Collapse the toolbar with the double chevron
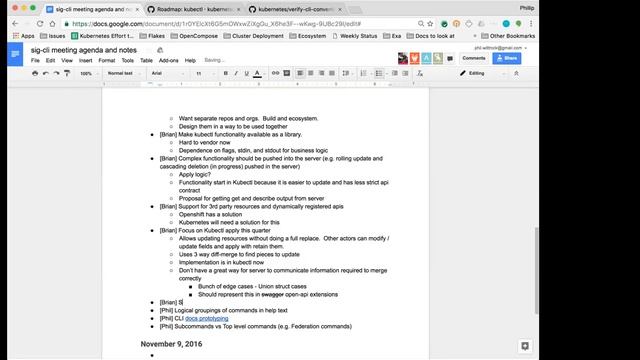 click(516, 73)
